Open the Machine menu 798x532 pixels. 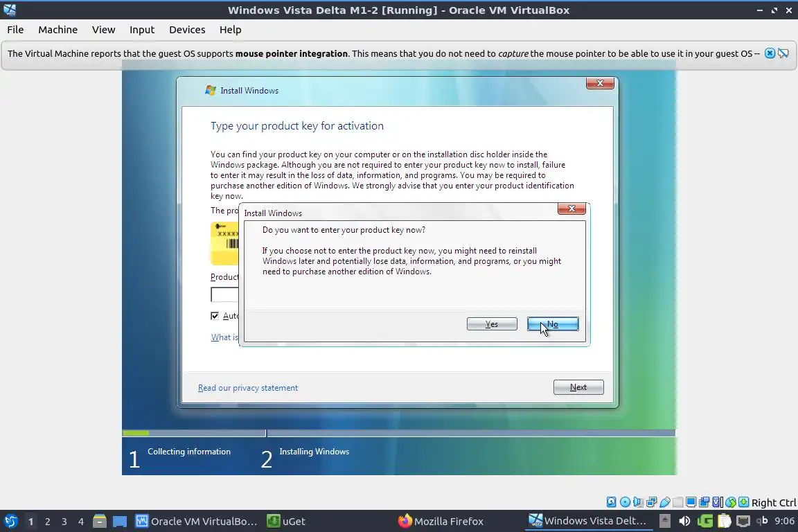pyautogui.click(x=58, y=30)
